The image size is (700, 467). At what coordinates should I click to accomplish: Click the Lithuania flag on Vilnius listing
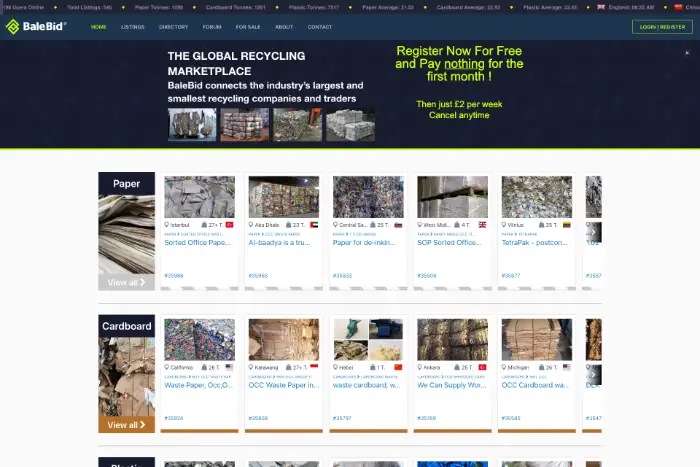567,225
